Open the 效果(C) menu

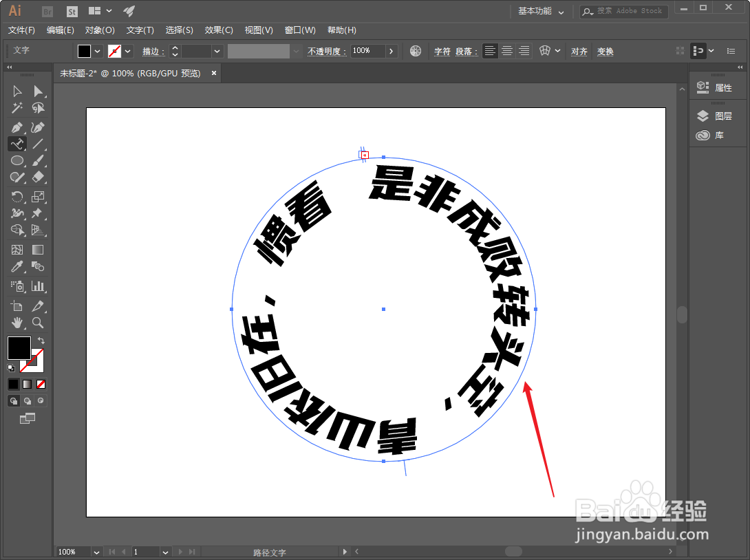(219, 30)
